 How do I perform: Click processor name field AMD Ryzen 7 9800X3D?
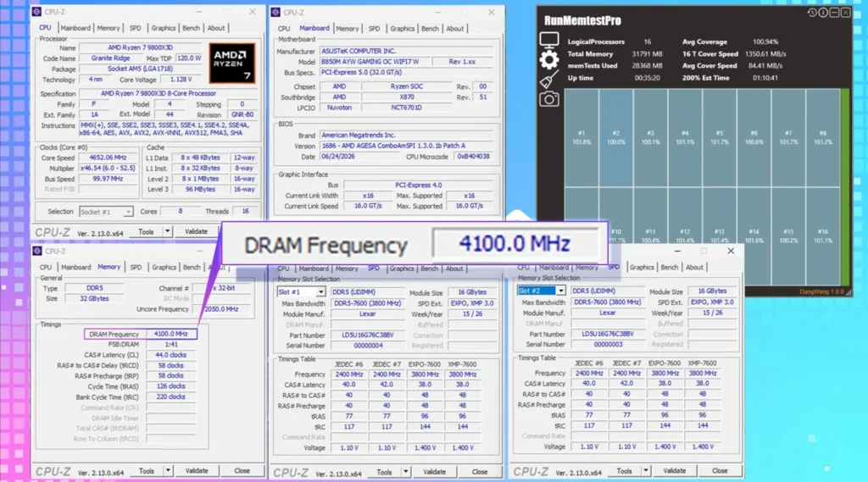[141, 47]
